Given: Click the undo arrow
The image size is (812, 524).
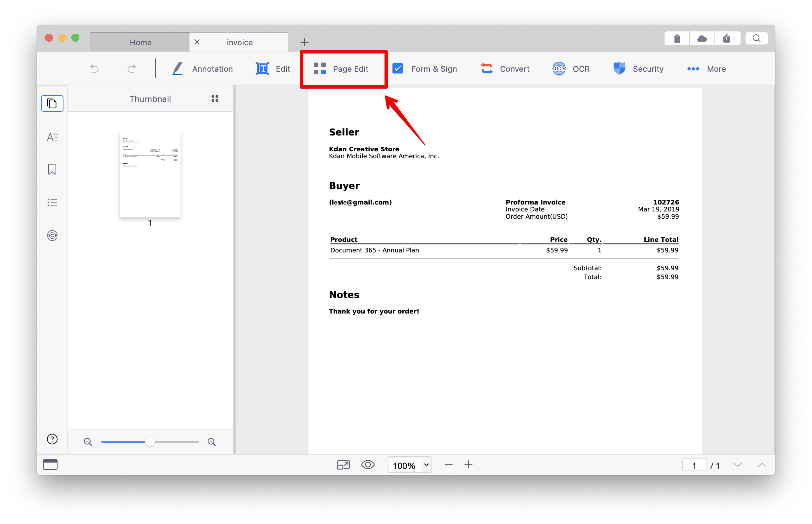Looking at the screenshot, I should pos(95,69).
